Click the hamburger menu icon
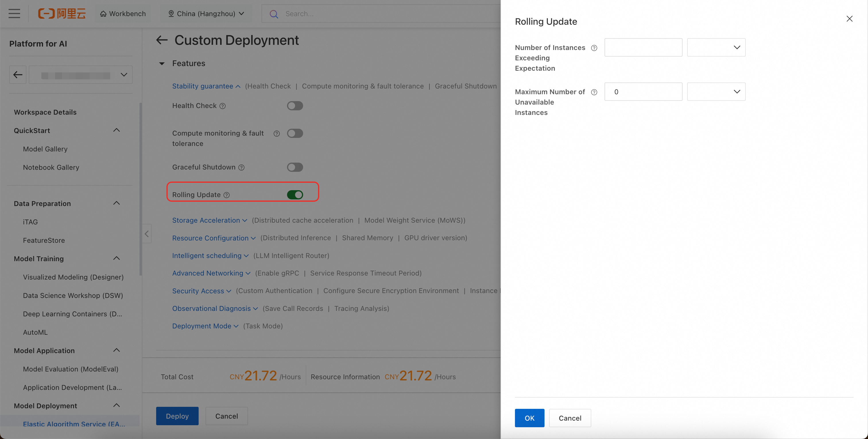868x439 pixels. 14,14
